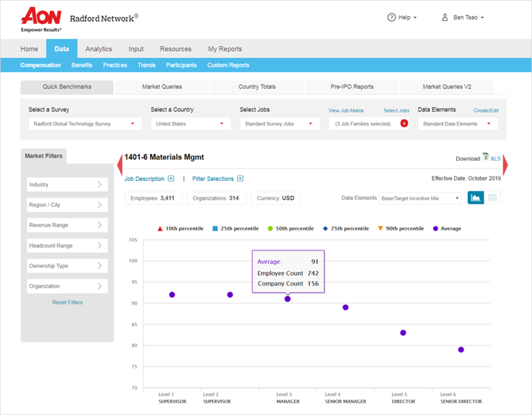This screenshot has width=532, height=415.
Task: Open the Standard Survey Jobs dropdown
Action: coord(279,124)
